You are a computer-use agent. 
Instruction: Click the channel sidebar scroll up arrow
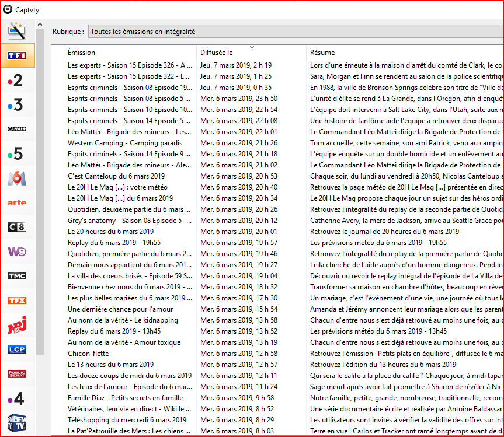(40, 25)
